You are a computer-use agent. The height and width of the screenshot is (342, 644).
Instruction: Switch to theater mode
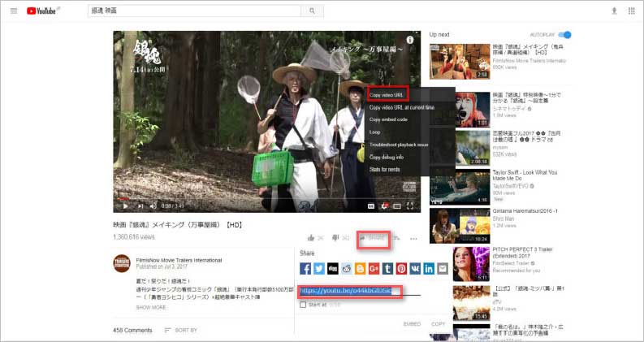(x=397, y=206)
